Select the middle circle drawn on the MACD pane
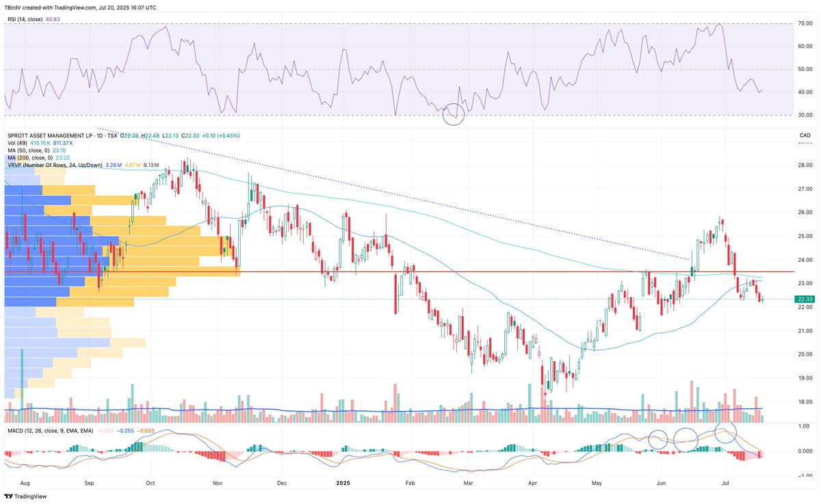Image resolution: width=821 pixels, height=504 pixels. (x=688, y=439)
